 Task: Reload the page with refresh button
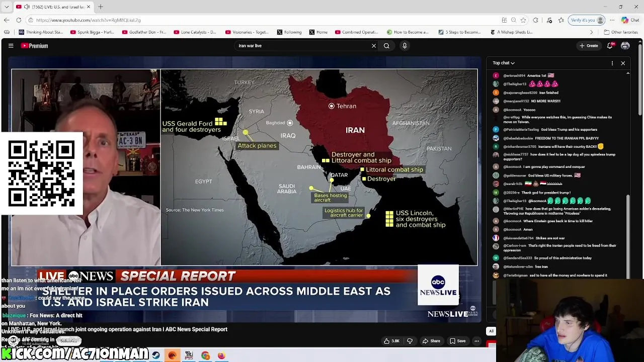(x=19, y=20)
